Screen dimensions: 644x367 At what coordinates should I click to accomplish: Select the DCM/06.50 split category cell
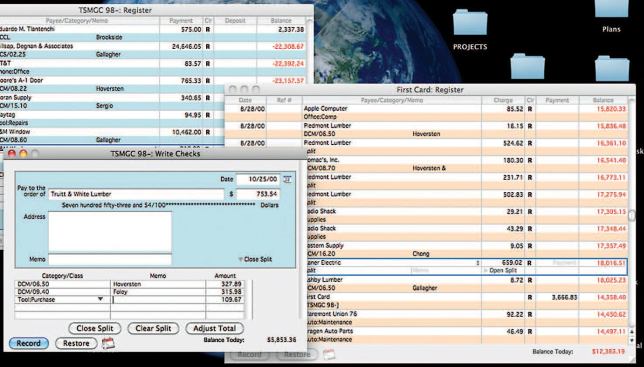[62, 284]
